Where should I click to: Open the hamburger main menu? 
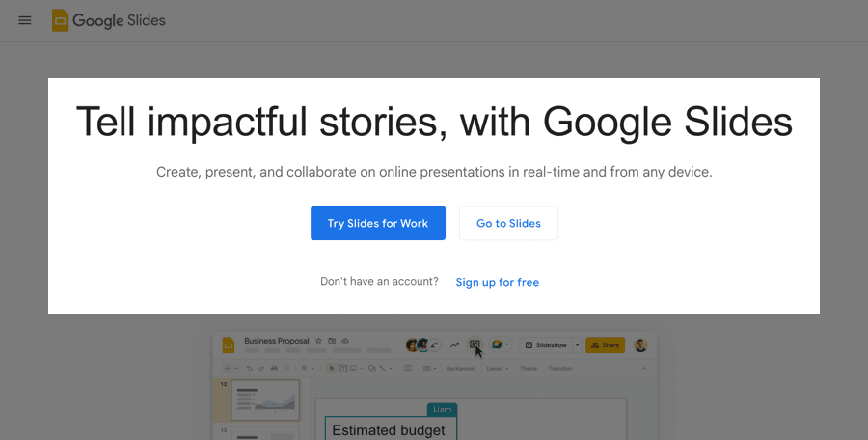tap(25, 20)
